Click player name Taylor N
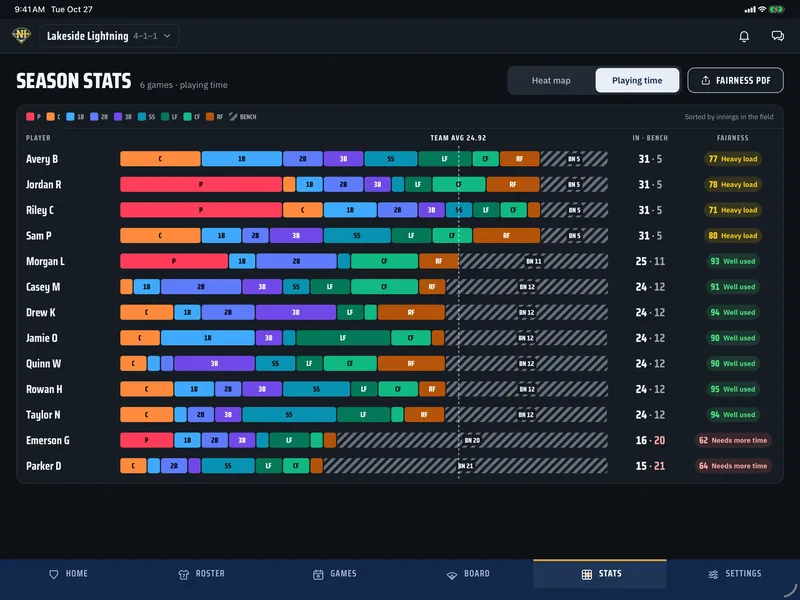The height and width of the screenshot is (600, 800). pyautogui.click(x=43, y=414)
